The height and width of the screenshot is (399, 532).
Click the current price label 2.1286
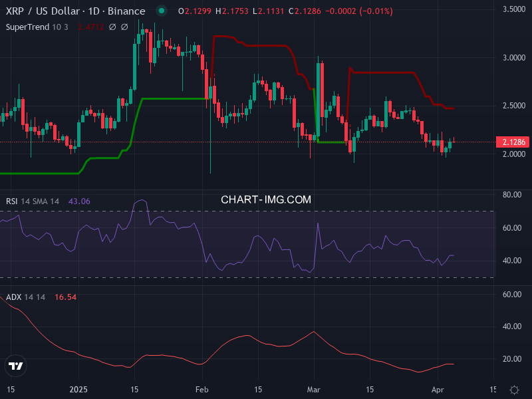pos(513,142)
